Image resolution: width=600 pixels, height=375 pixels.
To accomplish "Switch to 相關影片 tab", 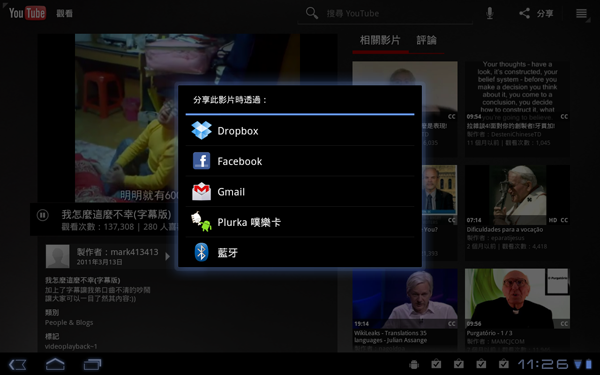I will coord(380,40).
